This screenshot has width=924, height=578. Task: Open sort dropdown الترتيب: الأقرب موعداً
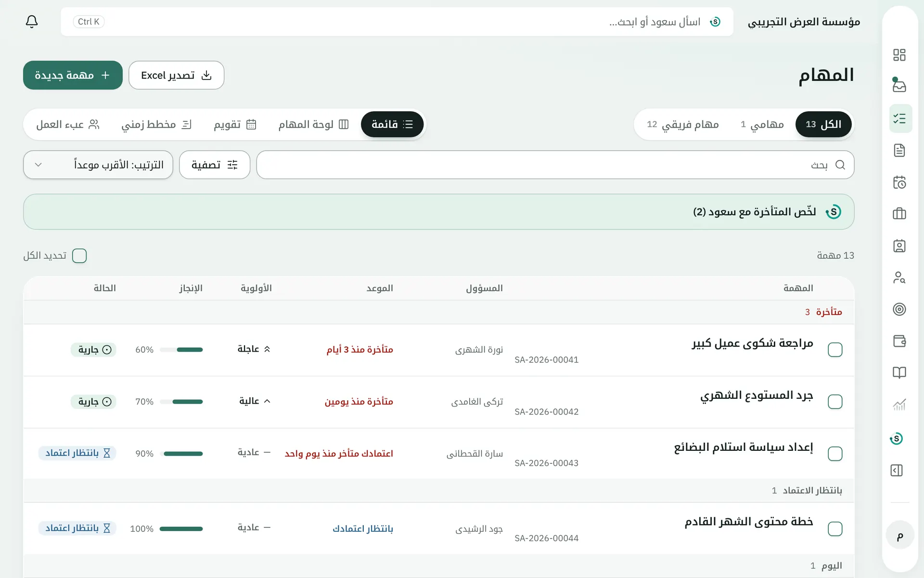[x=98, y=165]
